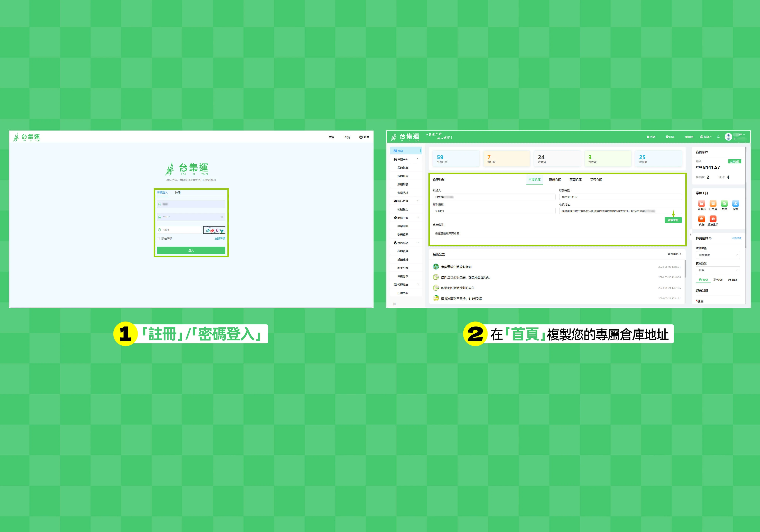The height and width of the screenshot is (532, 760).
Task: Open 預報包裹 in the sidebar
Action: 403,184
